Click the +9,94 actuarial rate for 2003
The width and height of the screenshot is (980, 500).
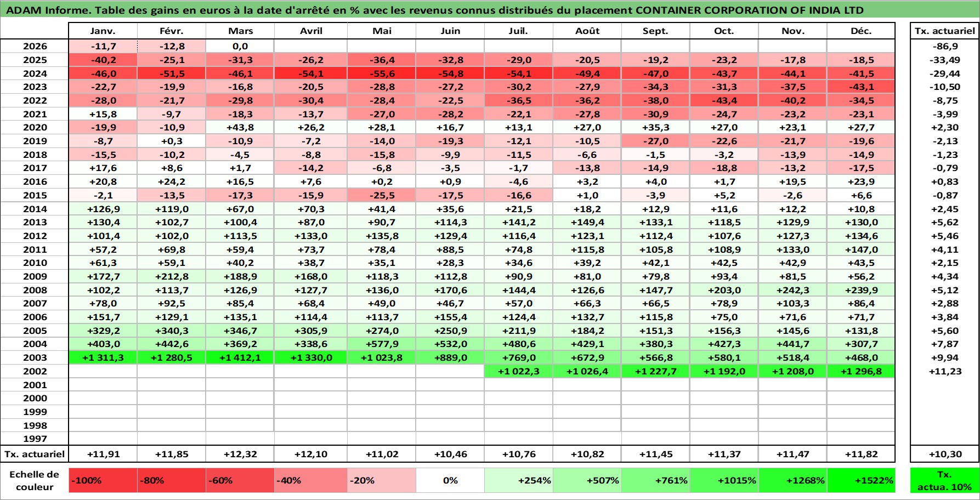coord(944,357)
